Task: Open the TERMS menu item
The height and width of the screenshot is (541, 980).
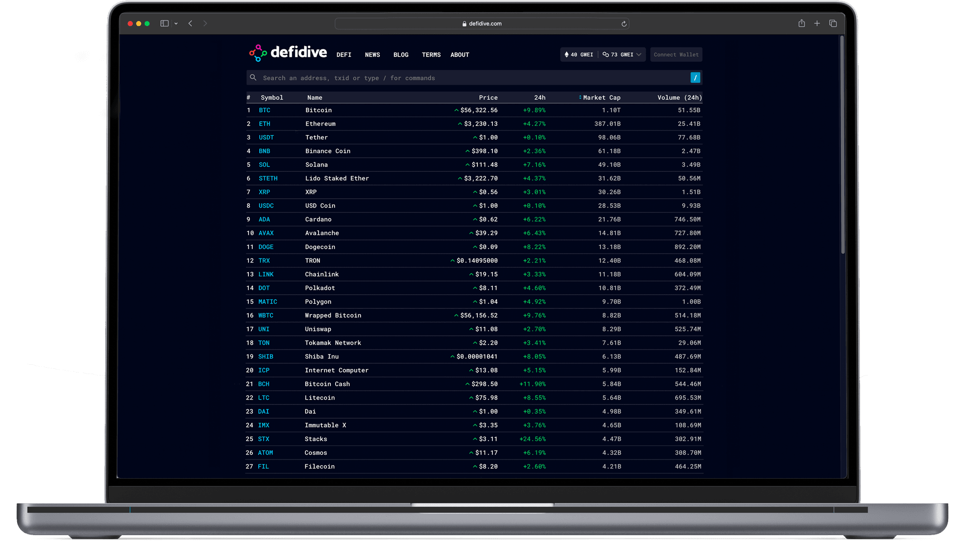Action: click(x=431, y=55)
